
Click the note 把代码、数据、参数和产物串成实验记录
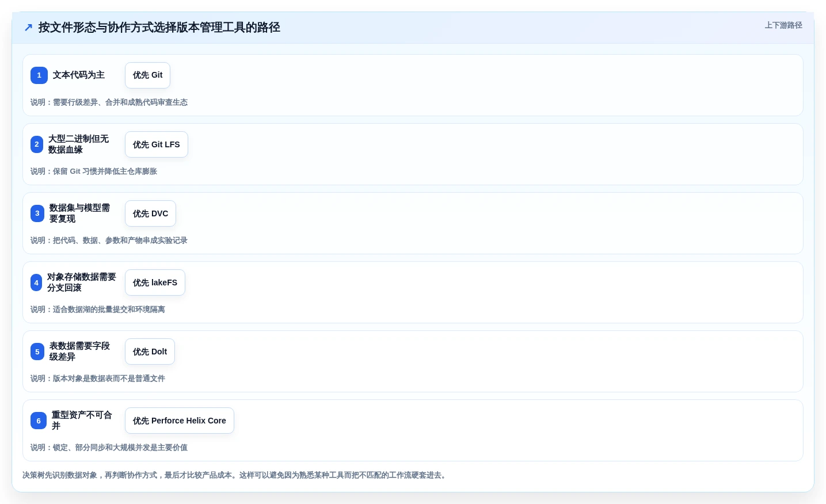109,240
